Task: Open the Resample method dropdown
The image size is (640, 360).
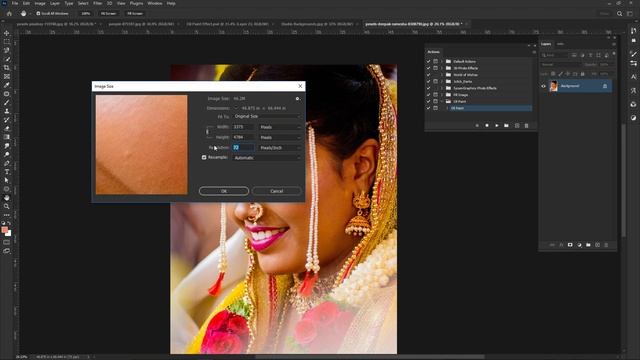Action: tap(267, 158)
